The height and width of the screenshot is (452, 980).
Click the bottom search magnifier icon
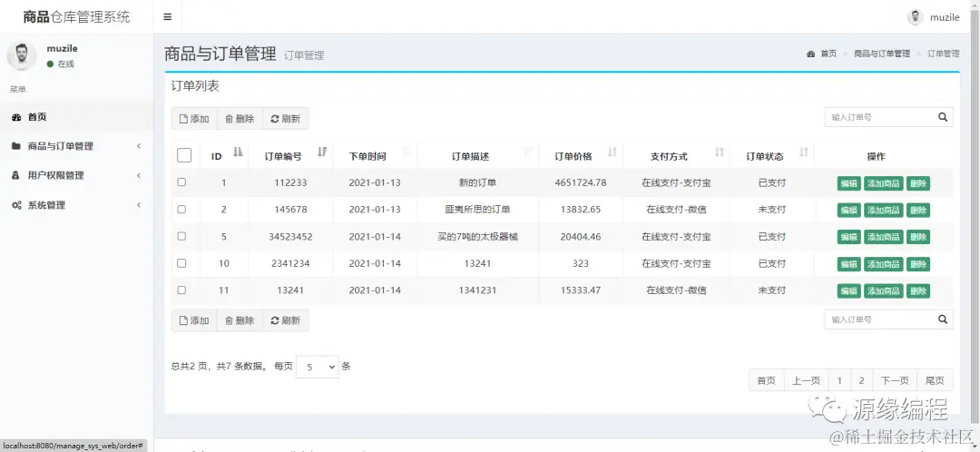point(943,319)
